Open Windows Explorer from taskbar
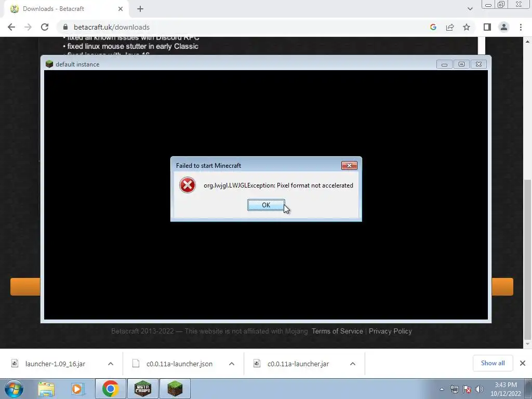 46,389
